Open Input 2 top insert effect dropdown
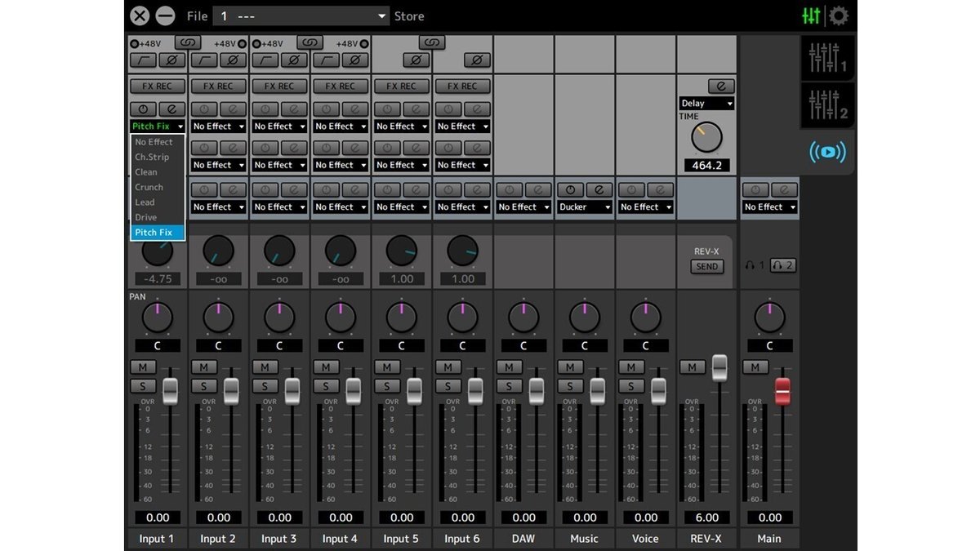Viewport: 980px width, 551px height. [x=219, y=127]
